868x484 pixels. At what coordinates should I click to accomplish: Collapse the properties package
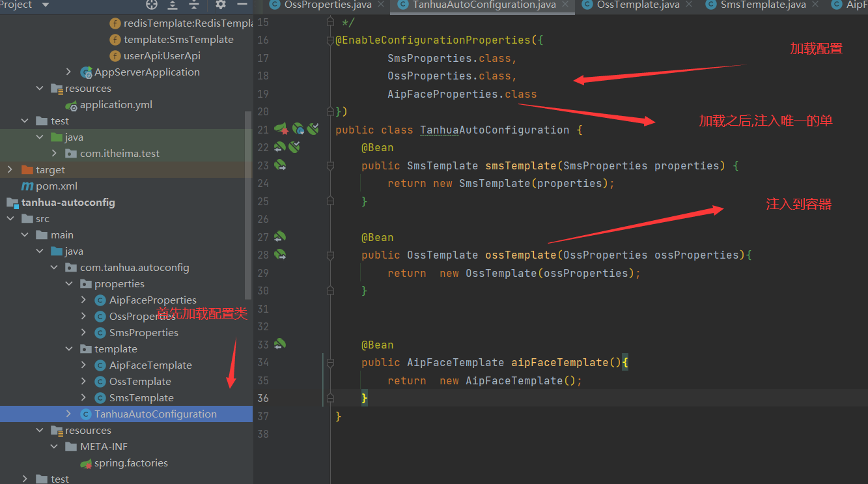(69, 284)
